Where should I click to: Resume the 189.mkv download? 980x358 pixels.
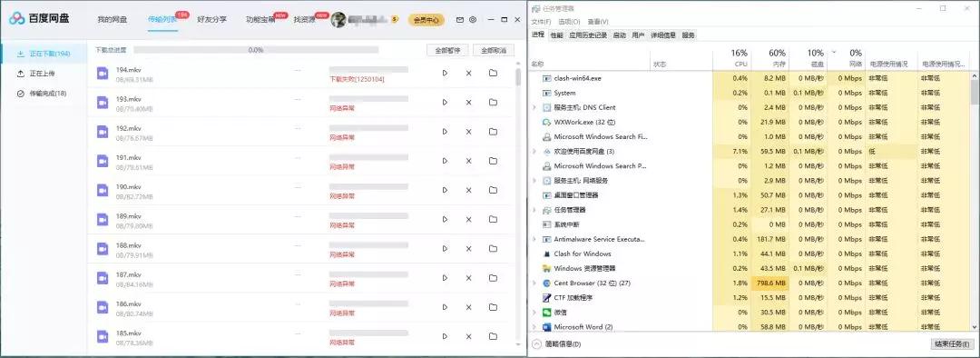click(x=445, y=219)
